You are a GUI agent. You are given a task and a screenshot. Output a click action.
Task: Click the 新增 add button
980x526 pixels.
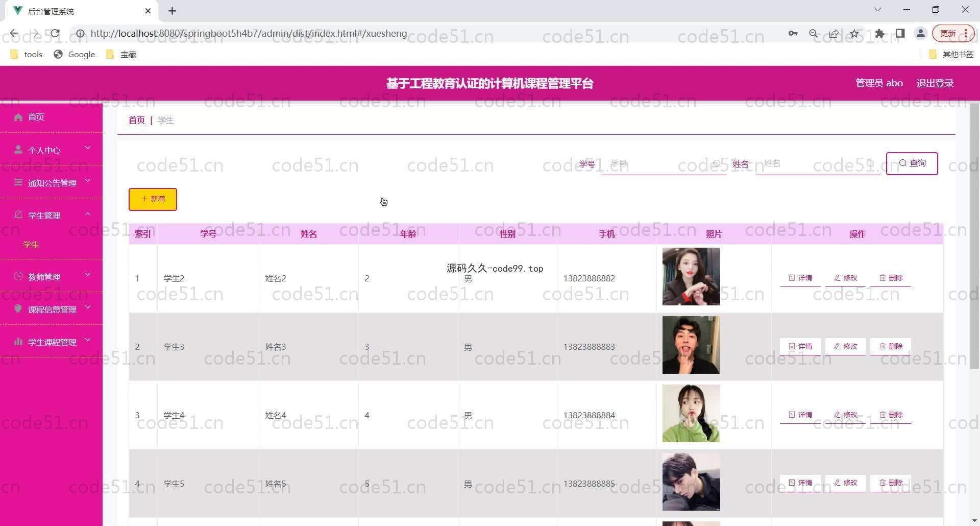153,199
